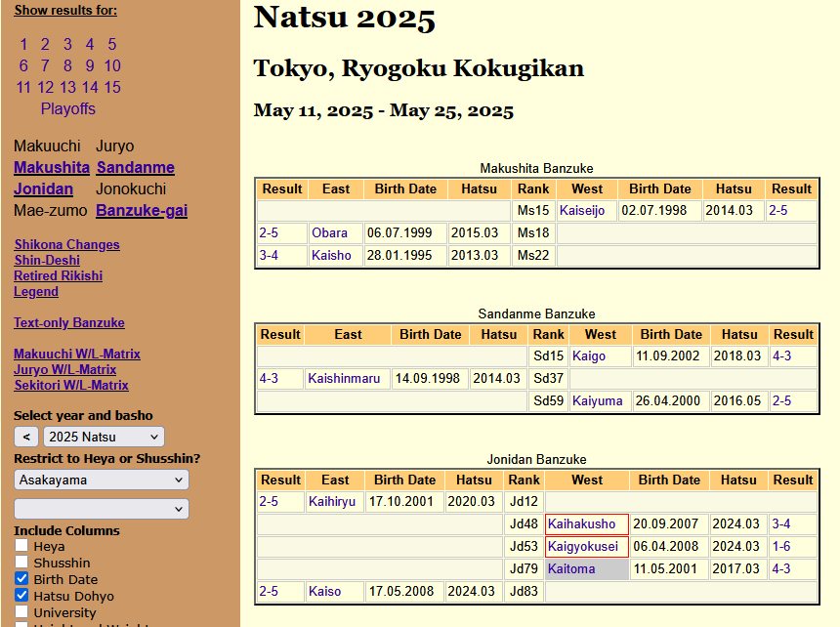Uncheck the Hatsu Dohyo column checkbox

tap(21, 596)
